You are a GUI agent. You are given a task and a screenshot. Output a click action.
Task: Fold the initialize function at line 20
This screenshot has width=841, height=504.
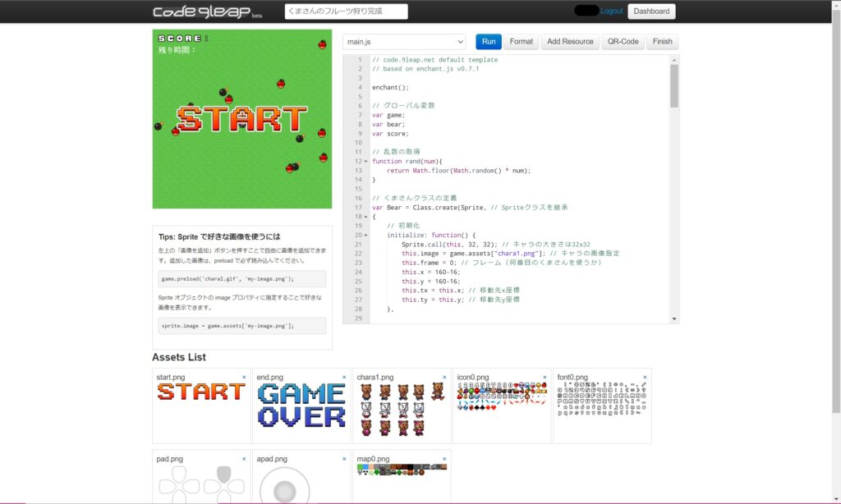tap(366, 236)
